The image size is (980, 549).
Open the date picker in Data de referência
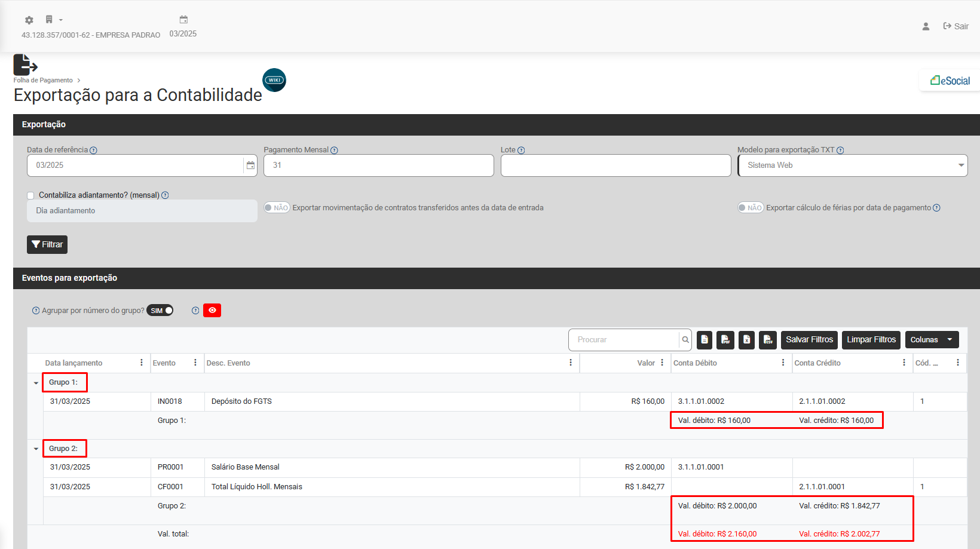[x=250, y=165]
